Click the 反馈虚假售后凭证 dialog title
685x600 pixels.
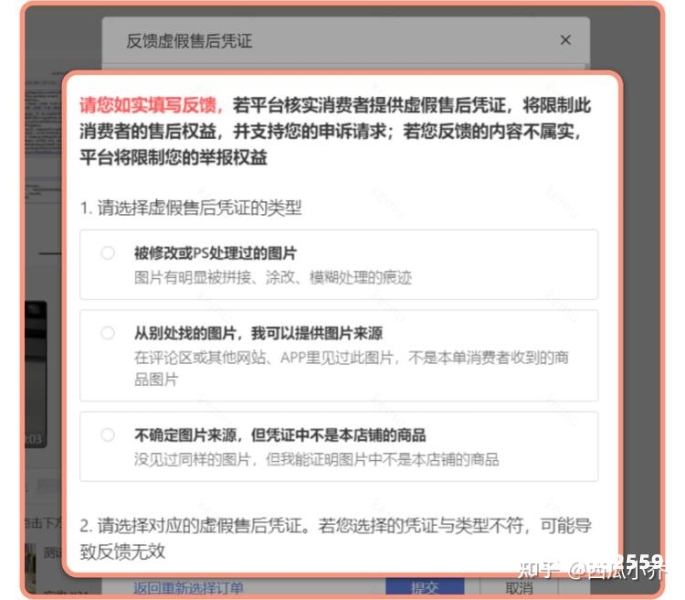pos(189,41)
